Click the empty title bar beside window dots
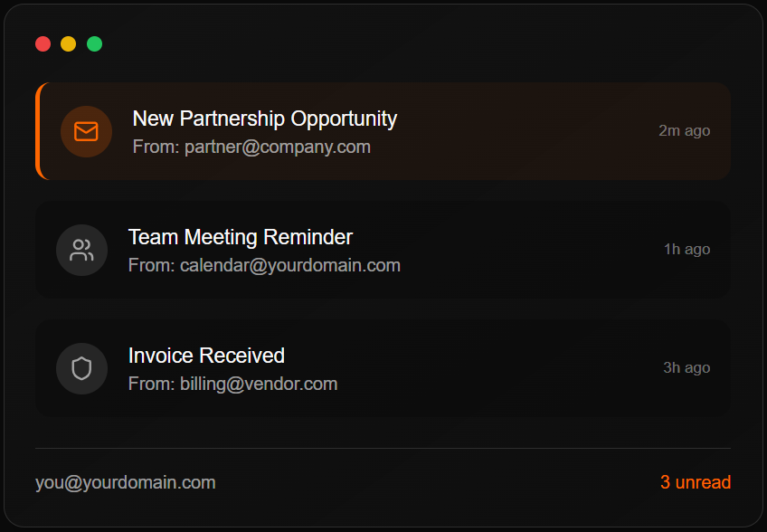 pyautogui.click(x=407, y=43)
